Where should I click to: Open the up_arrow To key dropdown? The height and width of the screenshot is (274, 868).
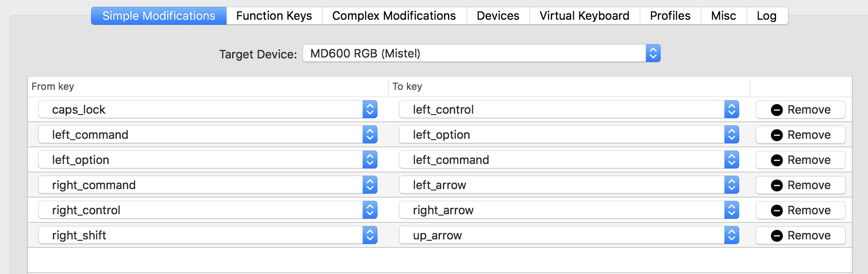coord(569,235)
